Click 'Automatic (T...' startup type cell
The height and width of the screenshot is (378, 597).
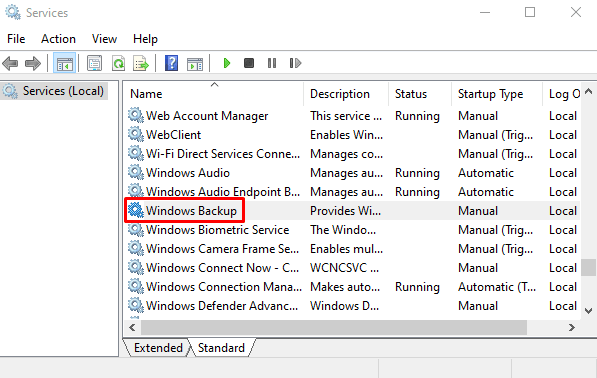[x=497, y=287]
